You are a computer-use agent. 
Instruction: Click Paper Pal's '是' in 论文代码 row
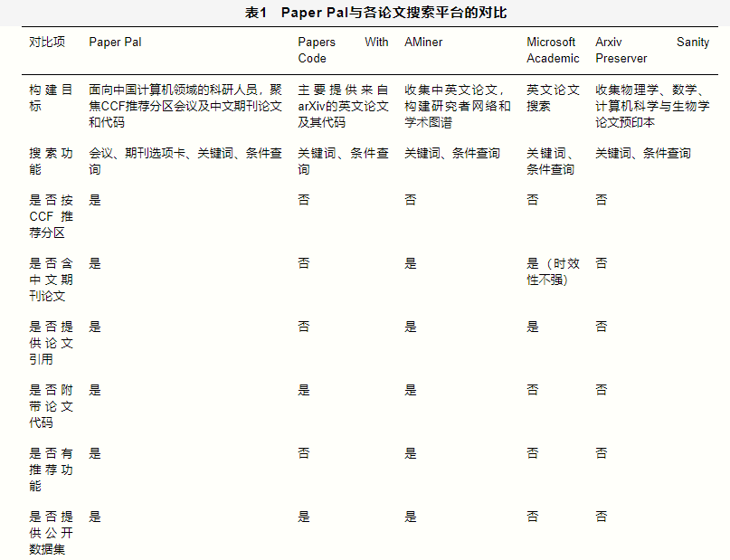click(95, 390)
